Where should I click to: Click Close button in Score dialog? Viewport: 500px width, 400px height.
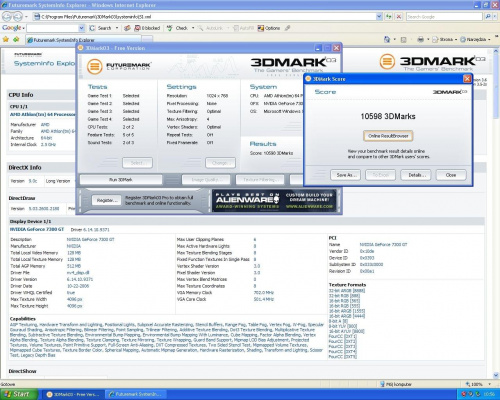coord(451,175)
